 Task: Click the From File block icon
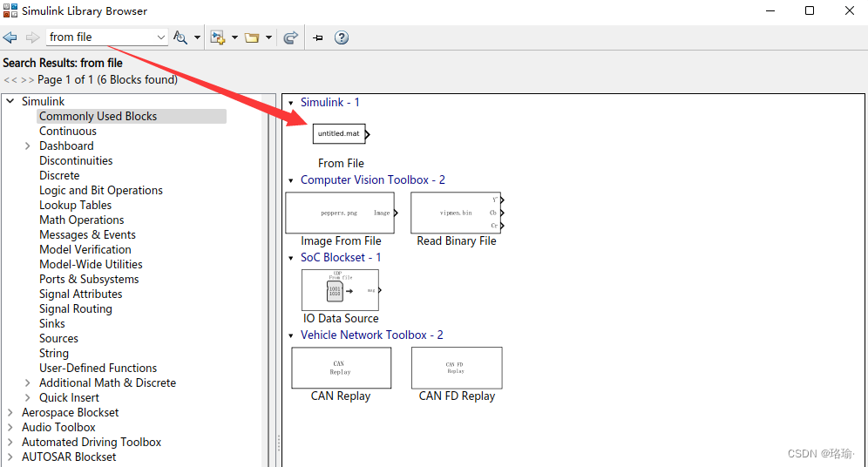point(341,134)
